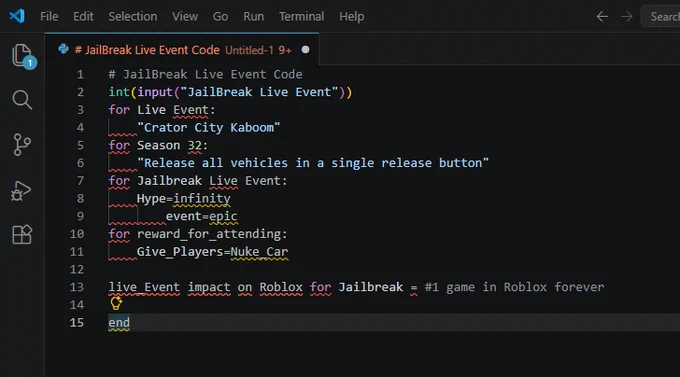Click 'Give_Players' on line 11
Screen dimensions: 680x377
[x=180, y=252]
